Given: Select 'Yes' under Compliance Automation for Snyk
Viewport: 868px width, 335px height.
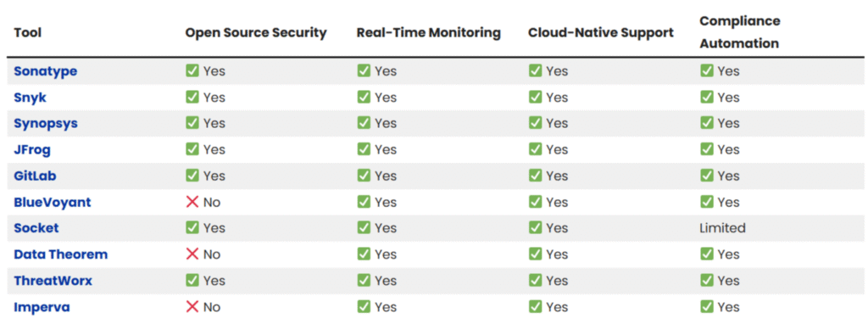Looking at the screenshot, I should [x=729, y=98].
